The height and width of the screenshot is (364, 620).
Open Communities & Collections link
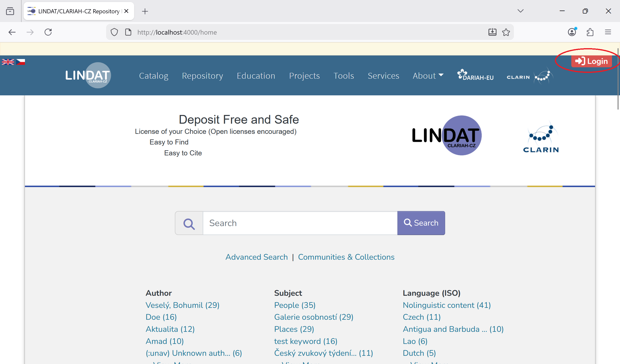pos(346,257)
